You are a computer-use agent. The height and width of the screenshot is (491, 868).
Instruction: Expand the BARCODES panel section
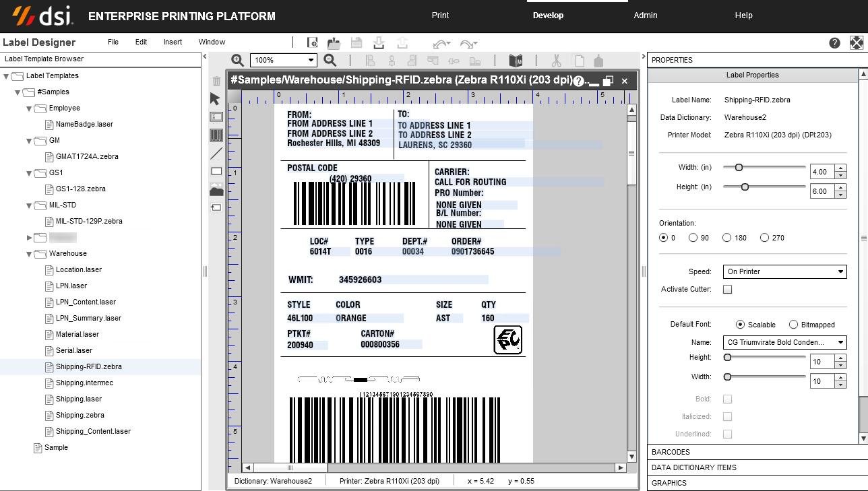tap(757, 452)
